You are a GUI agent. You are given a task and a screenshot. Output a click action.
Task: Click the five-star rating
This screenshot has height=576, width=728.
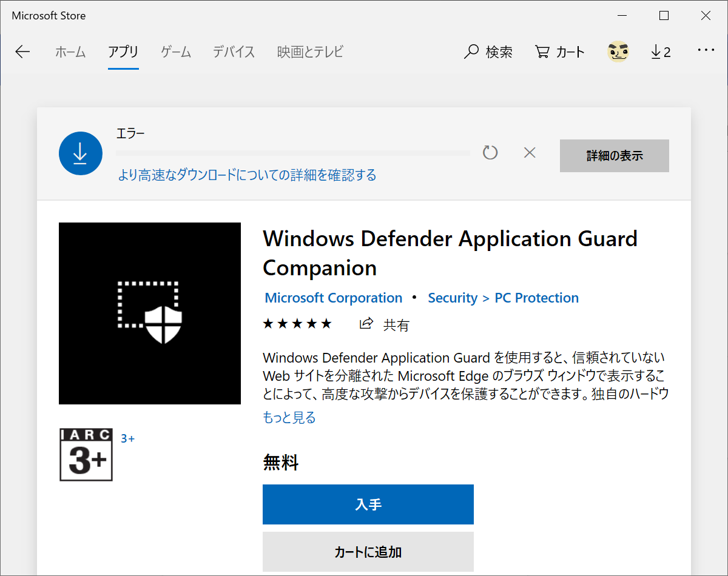click(x=297, y=324)
